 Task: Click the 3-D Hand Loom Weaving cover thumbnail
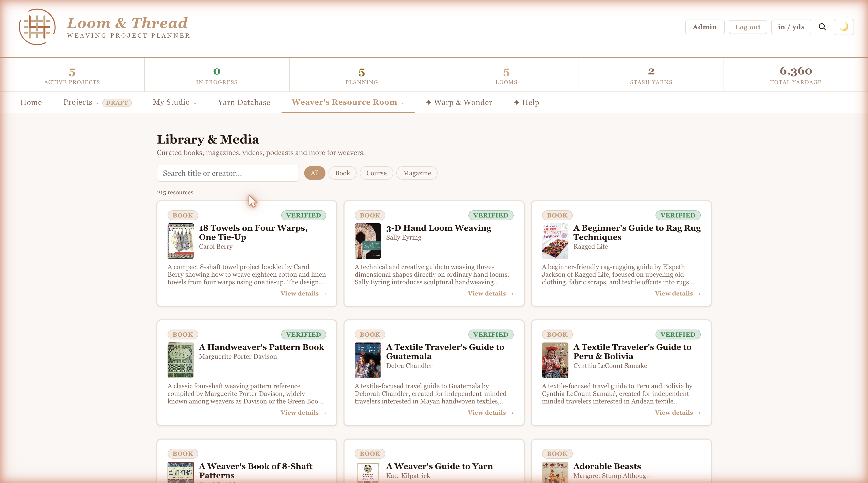pos(368,241)
